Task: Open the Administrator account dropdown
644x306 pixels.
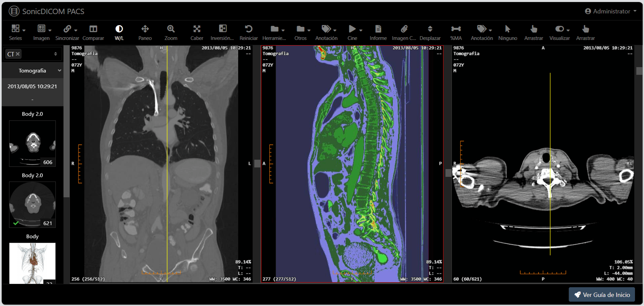Action: [611, 11]
